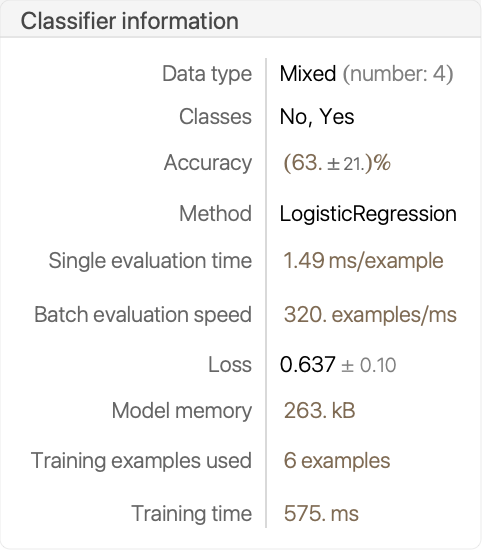Click the Loss label

coord(230,364)
